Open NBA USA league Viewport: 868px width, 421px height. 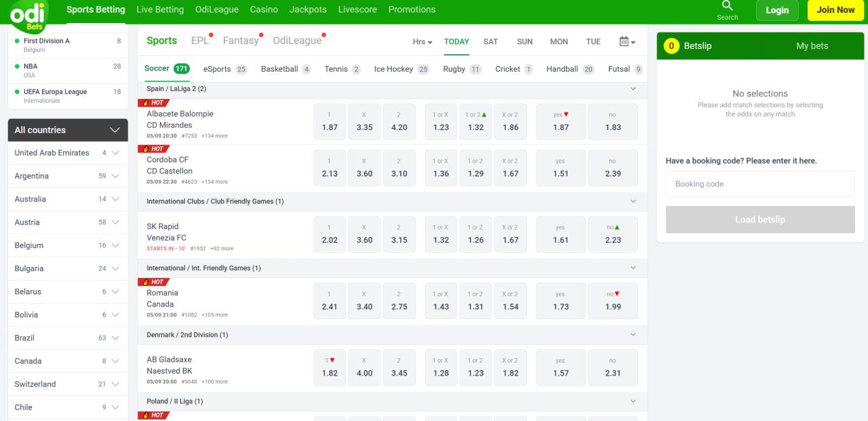coord(68,71)
